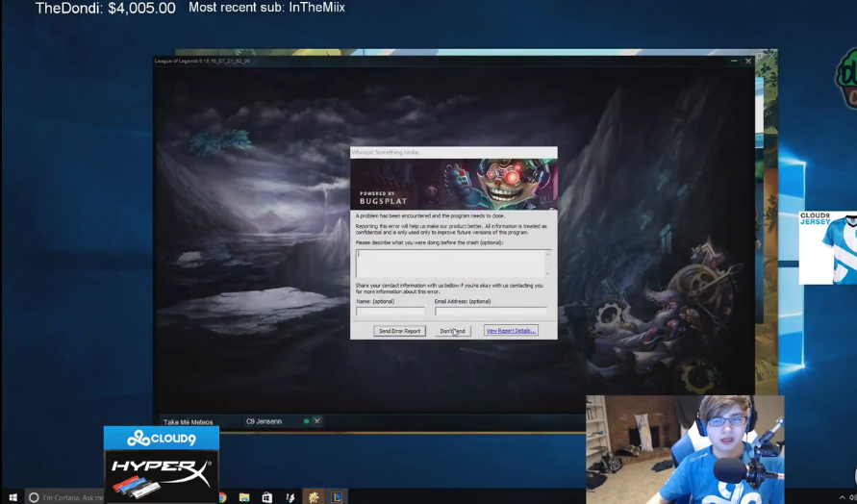Switch to the League of Legends taskbar icon
The width and height of the screenshot is (857, 504).
point(337,497)
